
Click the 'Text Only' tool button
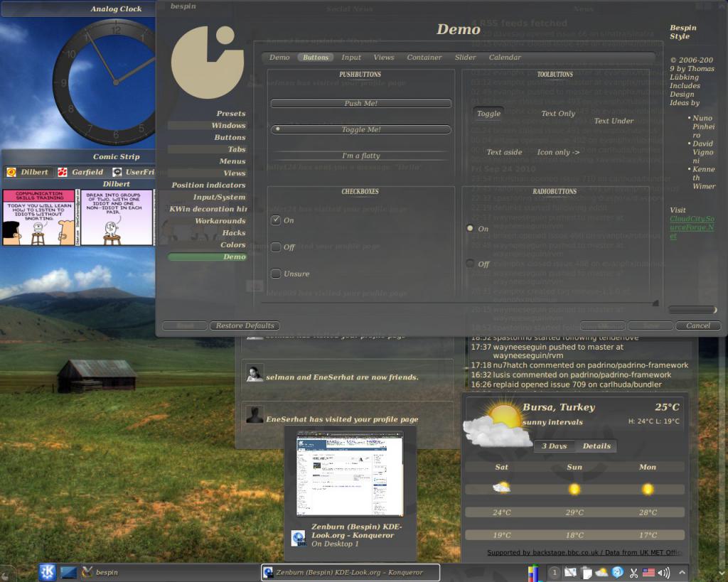557,113
